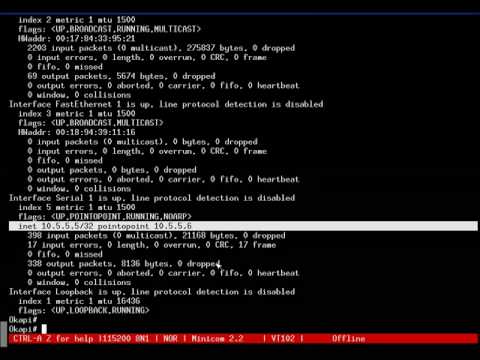Viewport: 480px width, 360px height.
Task: Click the '17 input errors' line
Action: coord(152,245)
